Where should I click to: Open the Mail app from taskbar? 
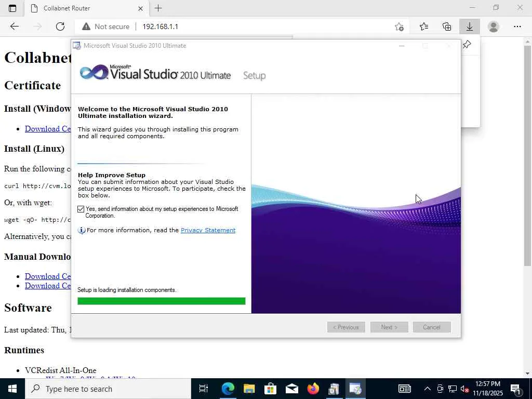(x=292, y=389)
